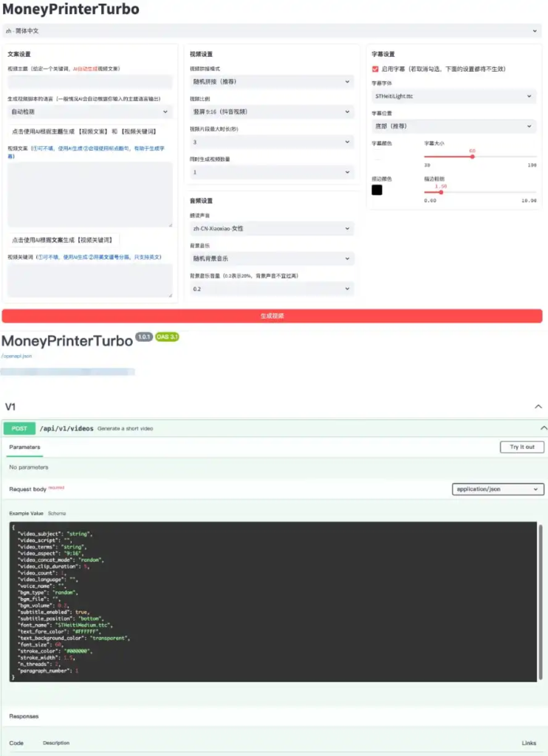
Task: Switch to the Schema tab
Action: 57,513
